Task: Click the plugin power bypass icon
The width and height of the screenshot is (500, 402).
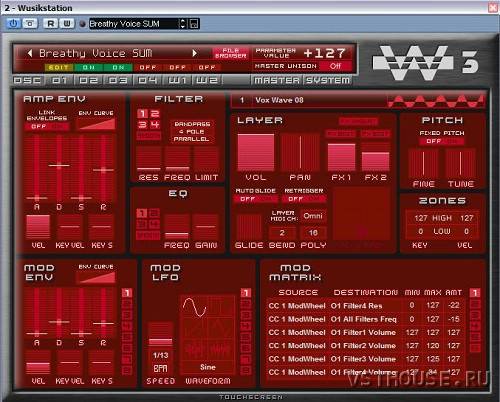Action: (13, 24)
